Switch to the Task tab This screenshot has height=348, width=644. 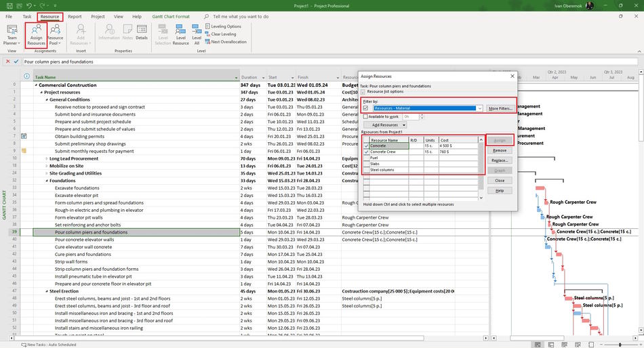point(27,16)
